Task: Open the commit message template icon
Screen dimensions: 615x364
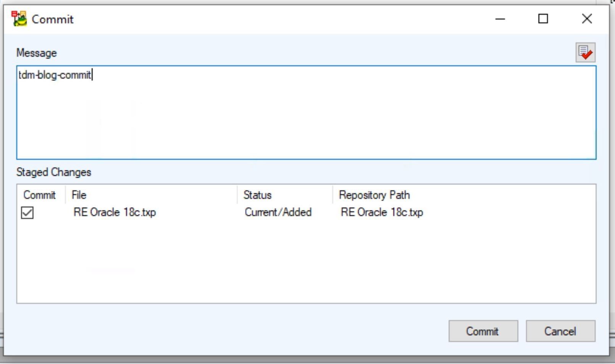Action: [x=585, y=52]
